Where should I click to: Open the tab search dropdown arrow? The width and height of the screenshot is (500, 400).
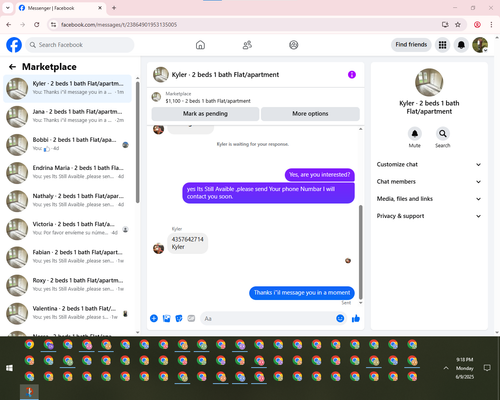(x=8, y=8)
